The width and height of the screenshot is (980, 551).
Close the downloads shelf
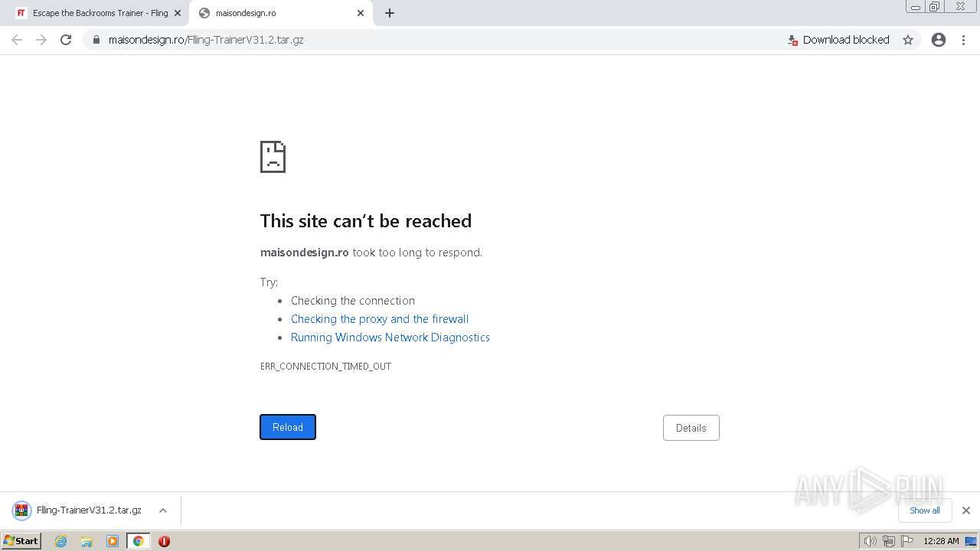point(966,510)
